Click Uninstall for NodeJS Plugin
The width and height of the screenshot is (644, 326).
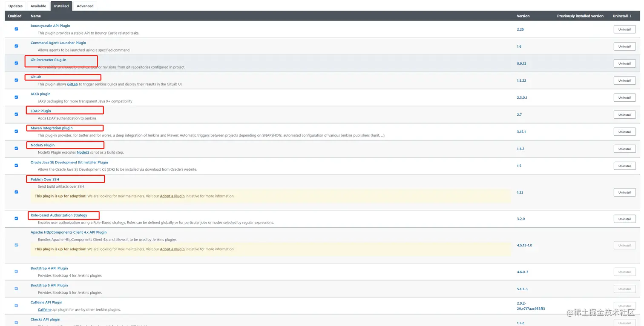tap(625, 149)
